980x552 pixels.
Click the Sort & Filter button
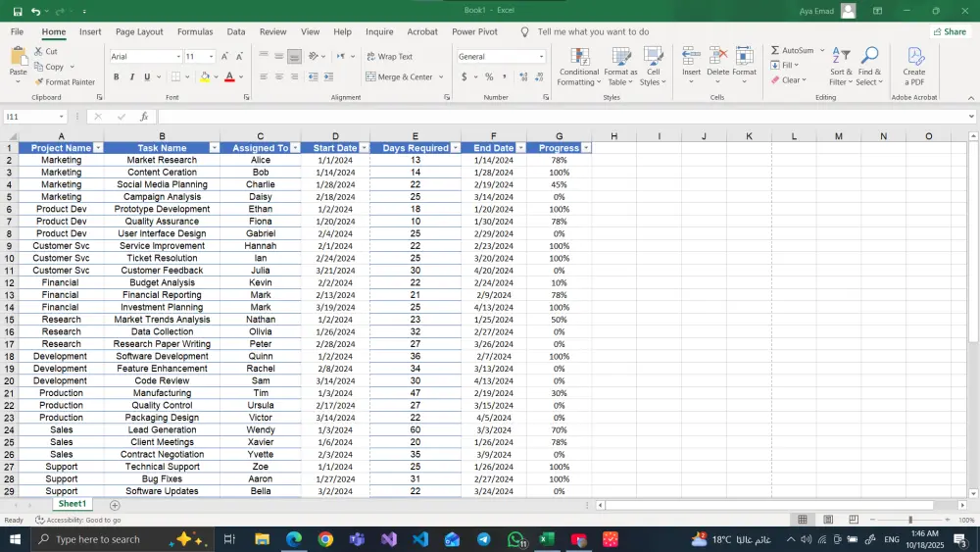pos(841,67)
